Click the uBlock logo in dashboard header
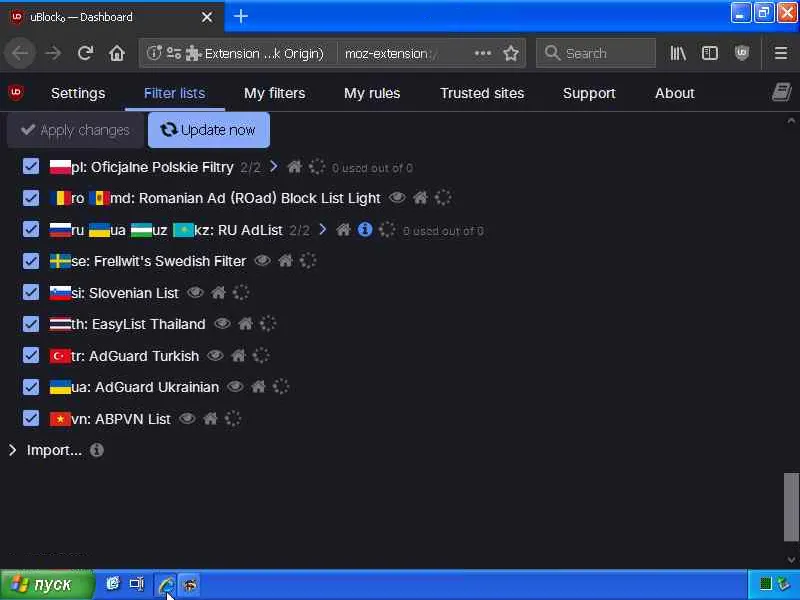Screen dimensions: 800x600 pos(16,92)
